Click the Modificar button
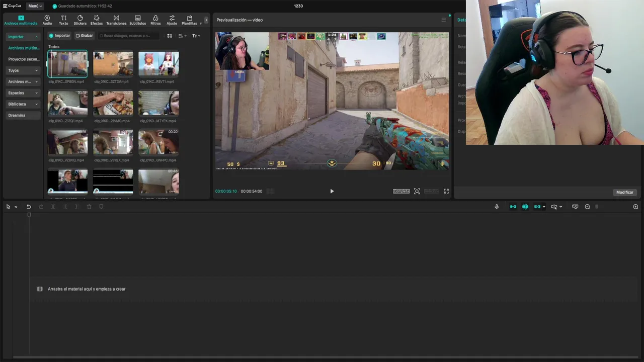 (x=625, y=192)
